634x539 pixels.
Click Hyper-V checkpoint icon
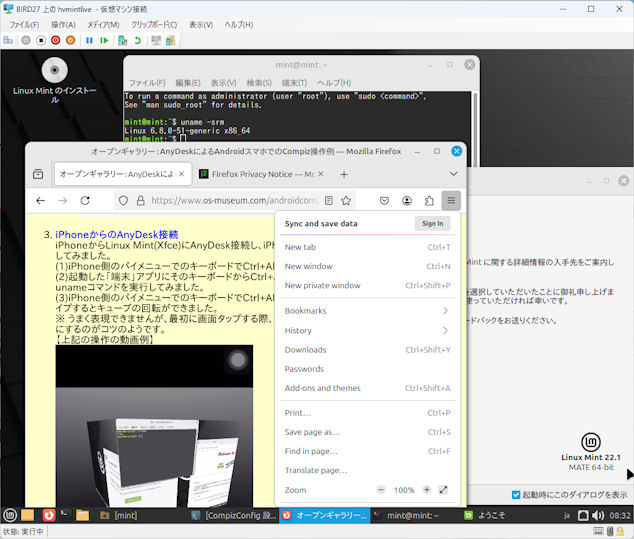point(123,40)
